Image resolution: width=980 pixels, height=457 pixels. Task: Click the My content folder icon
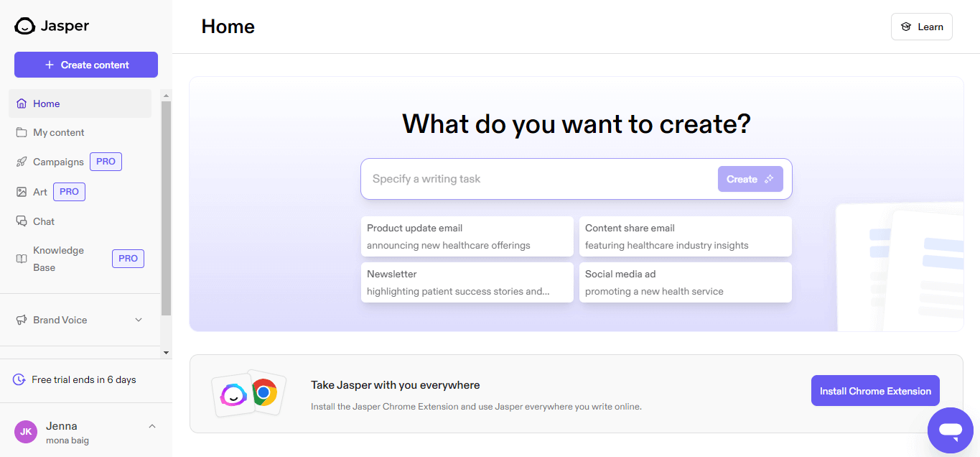(22, 132)
